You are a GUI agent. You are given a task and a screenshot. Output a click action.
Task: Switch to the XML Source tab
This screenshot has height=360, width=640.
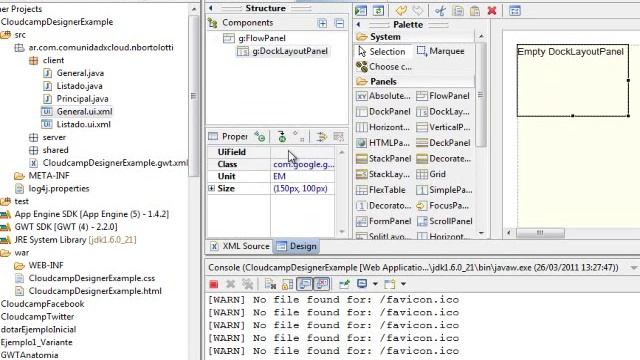click(x=240, y=246)
